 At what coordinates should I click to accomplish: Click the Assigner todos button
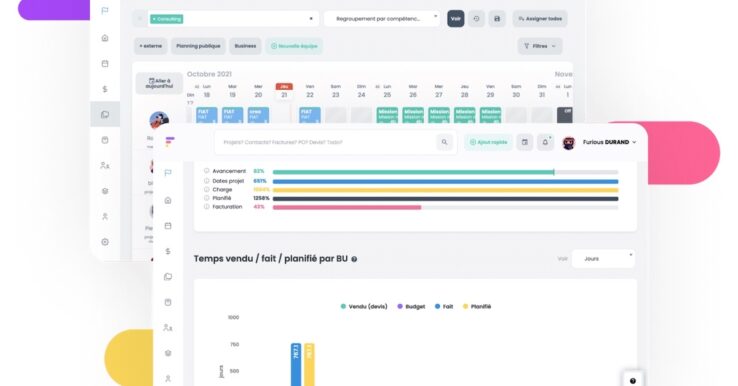tap(540, 19)
